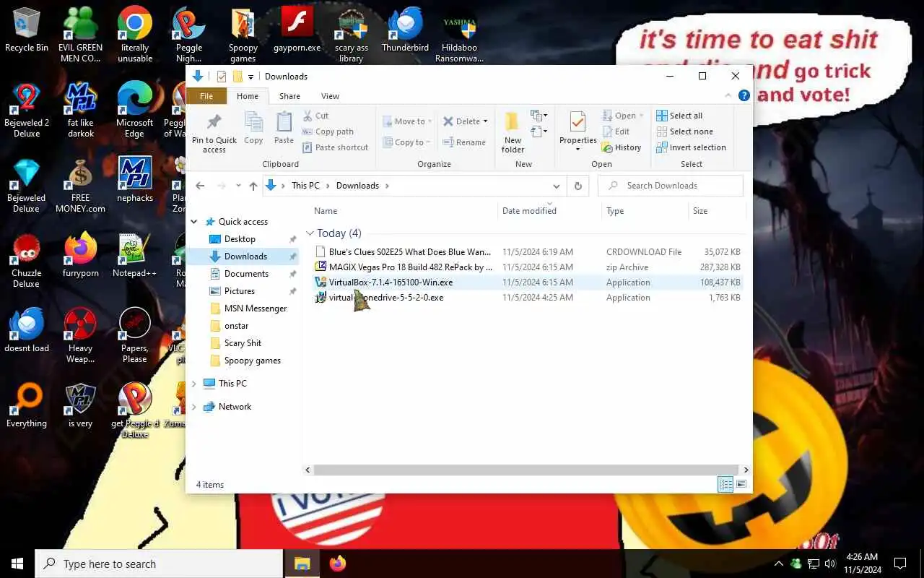This screenshot has width=924, height=578.
Task: Open Customize Quick Access Toolbar dropdown
Action: (x=251, y=77)
